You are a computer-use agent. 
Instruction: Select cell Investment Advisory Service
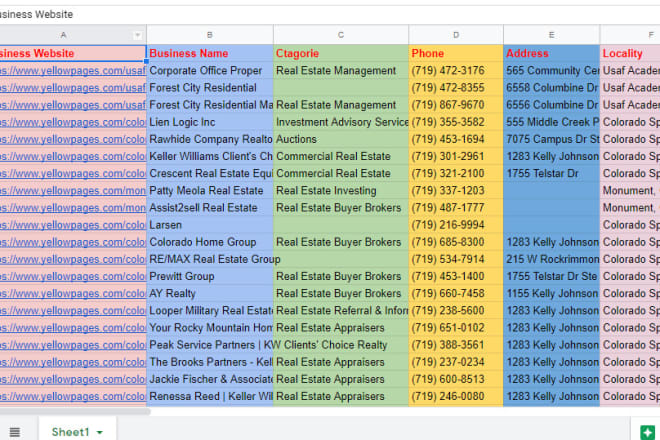point(341,122)
